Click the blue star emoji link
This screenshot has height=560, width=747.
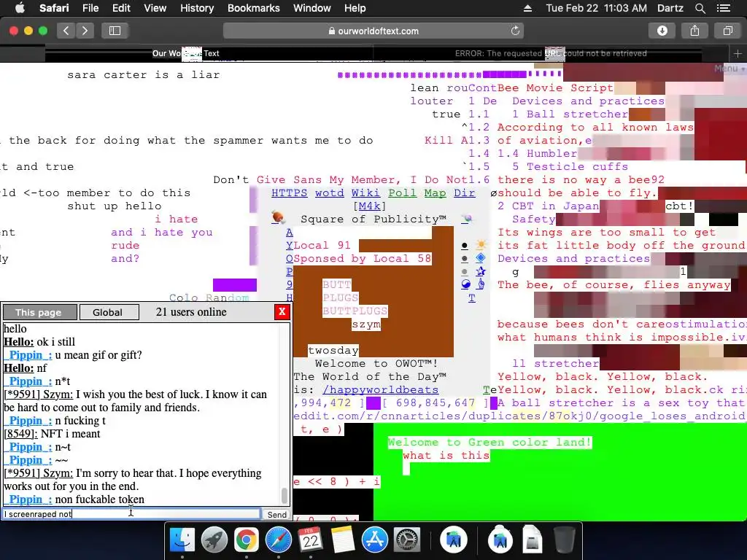481,271
